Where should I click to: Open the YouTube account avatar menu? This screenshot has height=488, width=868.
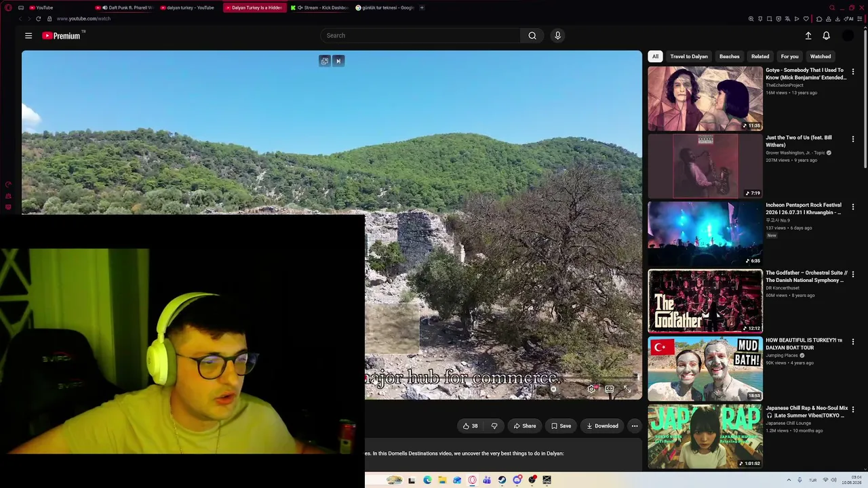pos(848,36)
